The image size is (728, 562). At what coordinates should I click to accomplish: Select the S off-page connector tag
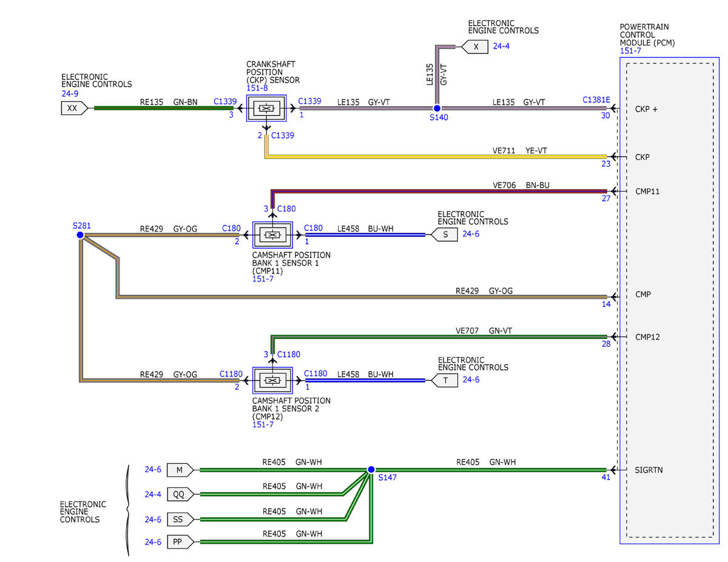(x=445, y=235)
